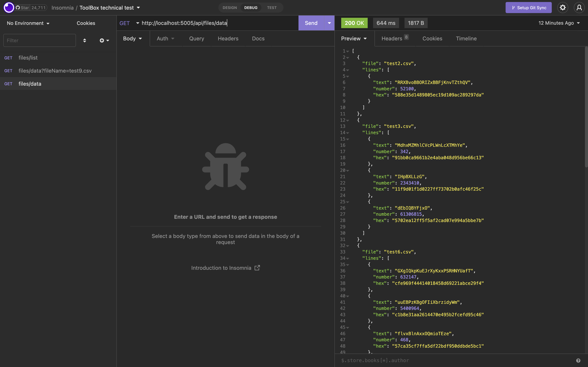The width and height of the screenshot is (588, 367).
Task: Open the Preview mode dropdown
Action: [x=354, y=38]
